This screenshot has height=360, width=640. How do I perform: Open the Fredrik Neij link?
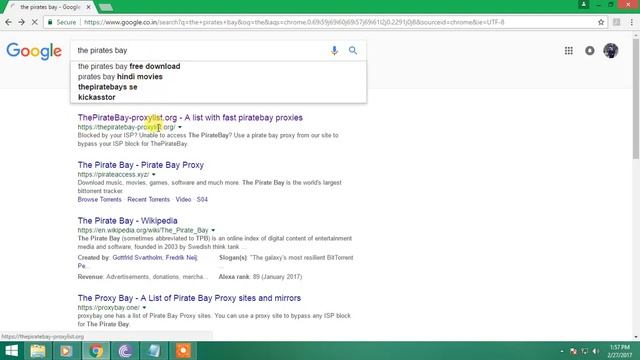point(181,258)
